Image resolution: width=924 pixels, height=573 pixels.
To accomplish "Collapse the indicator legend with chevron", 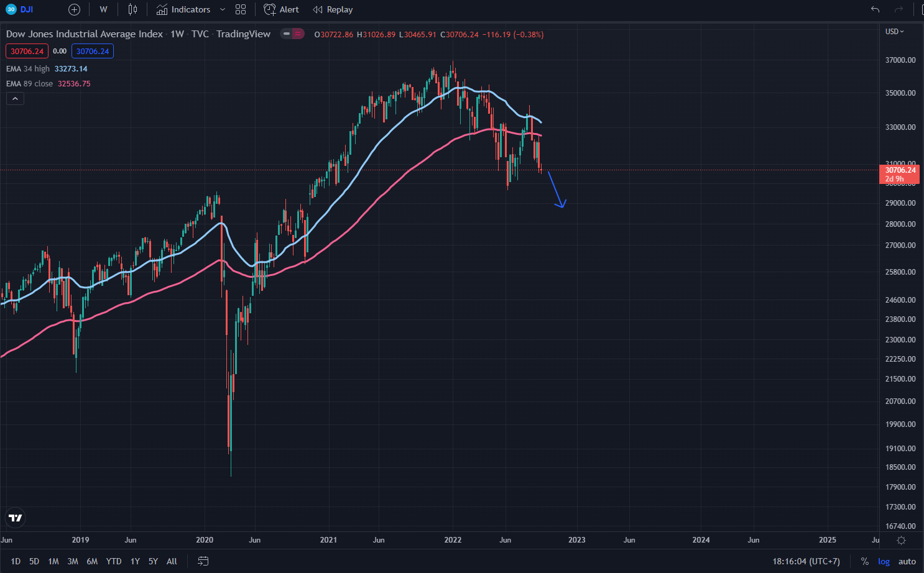I will pyautogui.click(x=15, y=99).
